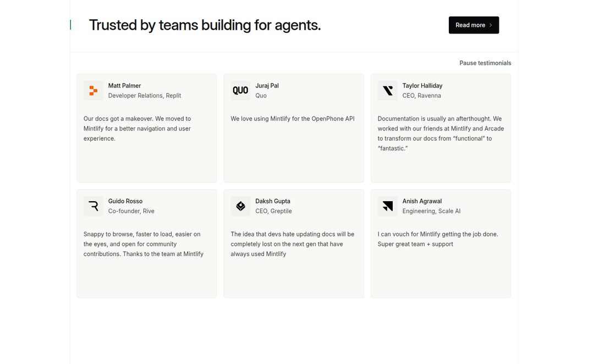Open the 'Snappy to browse' testimonial

143,244
